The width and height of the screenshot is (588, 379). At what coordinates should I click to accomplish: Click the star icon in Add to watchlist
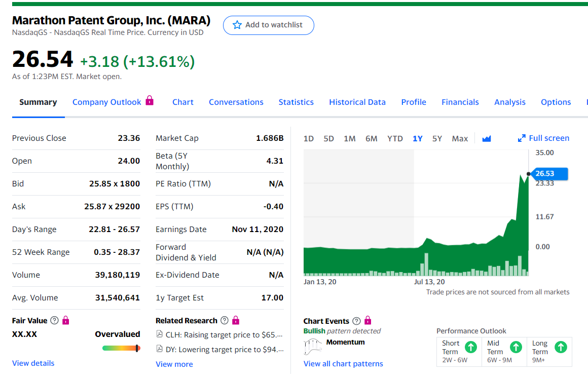click(237, 25)
